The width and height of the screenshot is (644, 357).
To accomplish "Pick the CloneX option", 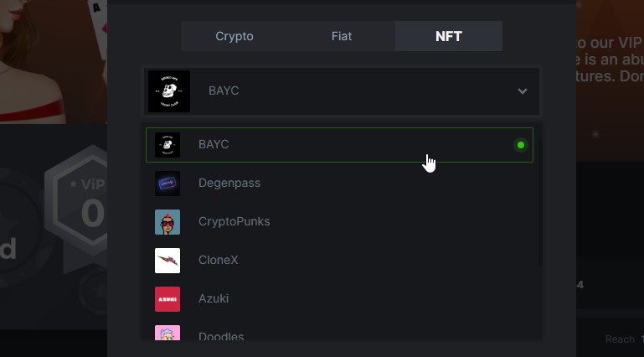I will click(x=219, y=261).
